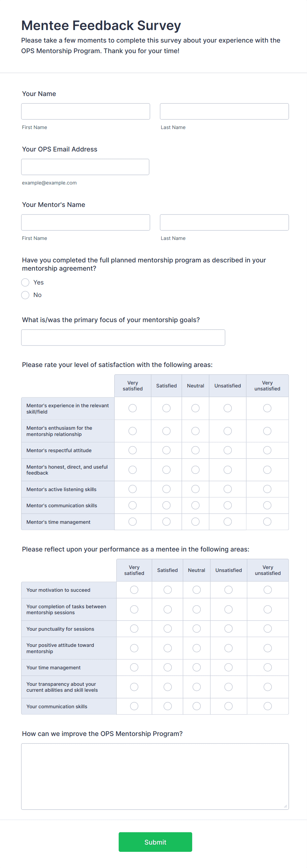Viewport: 307px width, 868px height.
Task: Choose Neutral for completion of tasks between sessions
Action: click(196, 609)
